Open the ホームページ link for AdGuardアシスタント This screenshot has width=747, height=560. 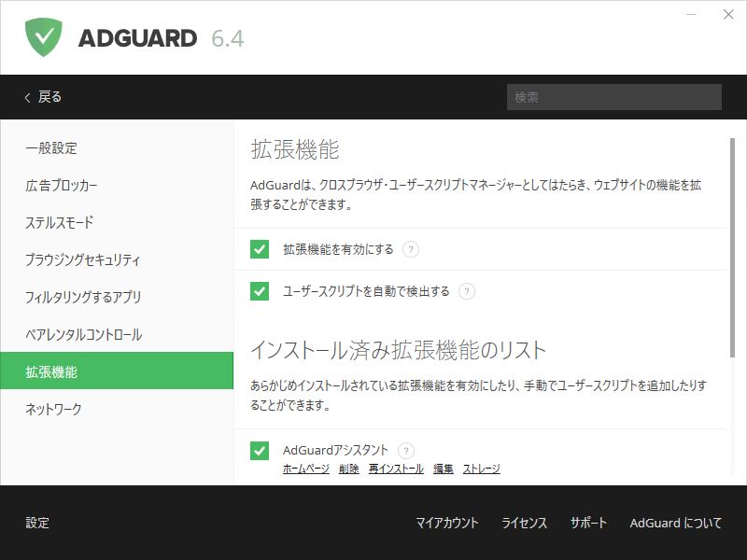(306, 469)
